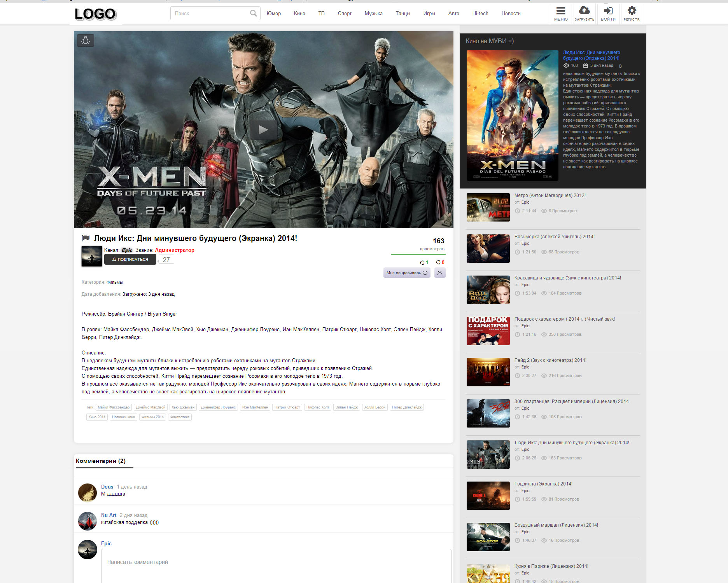
Task: Open the 300 спартанцев: Расцвет империи title
Action: pos(571,401)
